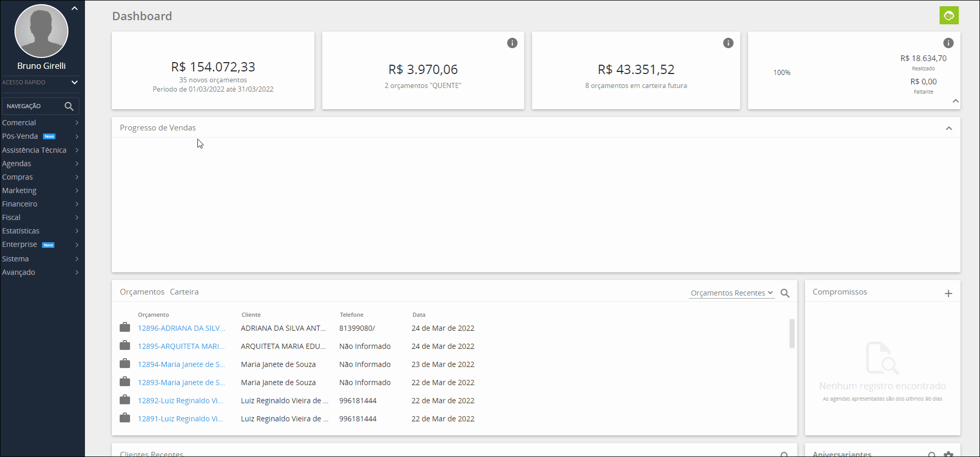Viewport: 980px width, 457px height.
Task: Expand the Compras menu
Action: coord(40,177)
